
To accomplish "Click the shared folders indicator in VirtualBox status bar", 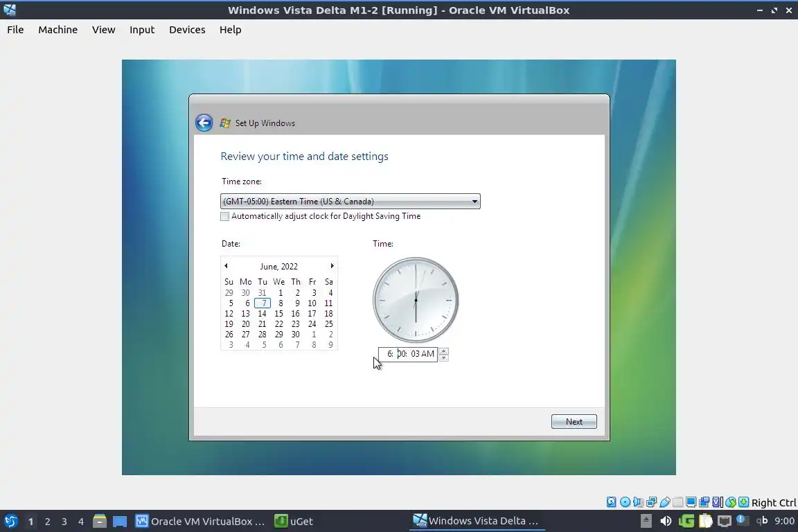I will click(x=678, y=502).
